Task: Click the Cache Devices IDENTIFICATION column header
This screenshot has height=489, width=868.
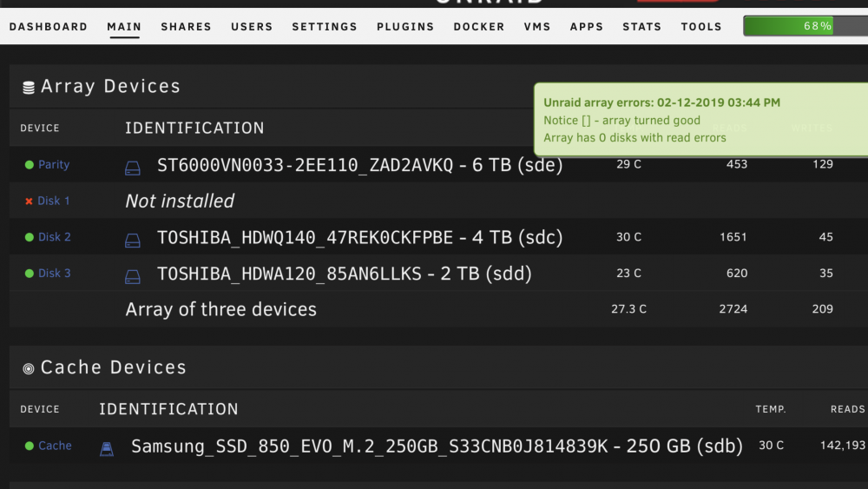Action: (168, 409)
